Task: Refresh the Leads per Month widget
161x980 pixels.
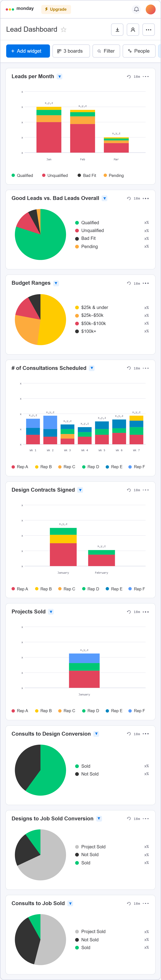Action: (129, 77)
